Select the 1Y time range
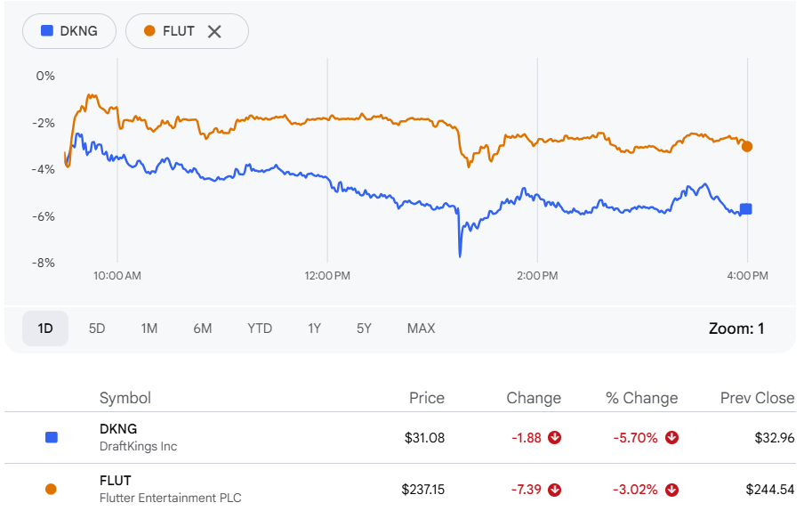Image resolution: width=812 pixels, height=527 pixels. click(314, 328)
